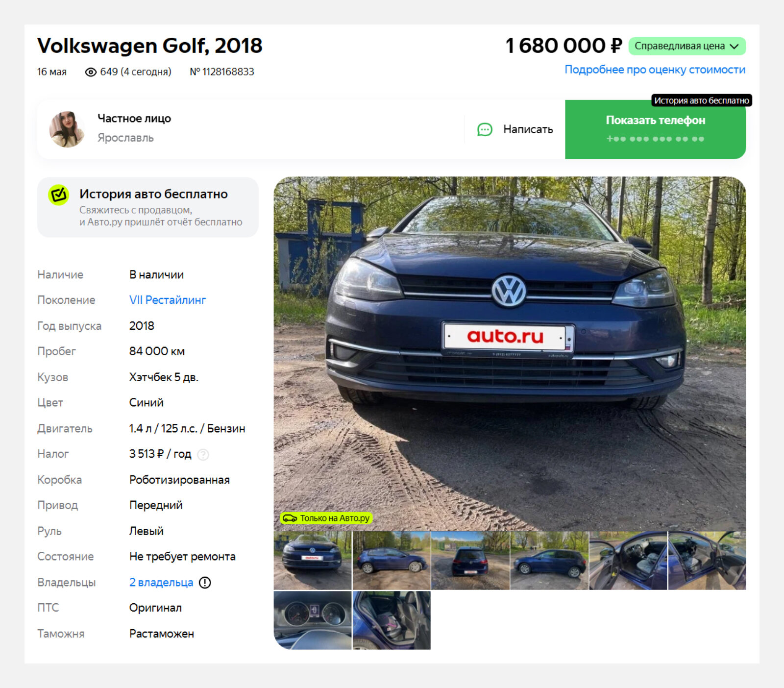
Task: Select the right side view thumbnail with turned wheel
Action: tap(392, 561)
